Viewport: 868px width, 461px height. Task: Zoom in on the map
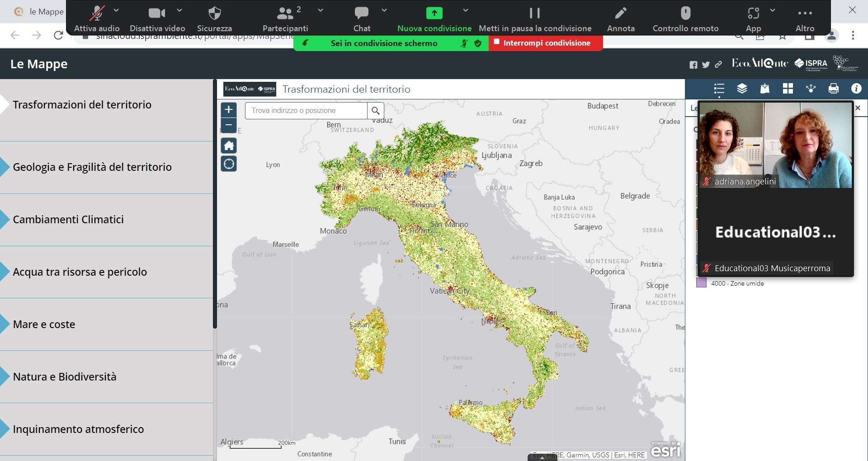pos(229,109)
